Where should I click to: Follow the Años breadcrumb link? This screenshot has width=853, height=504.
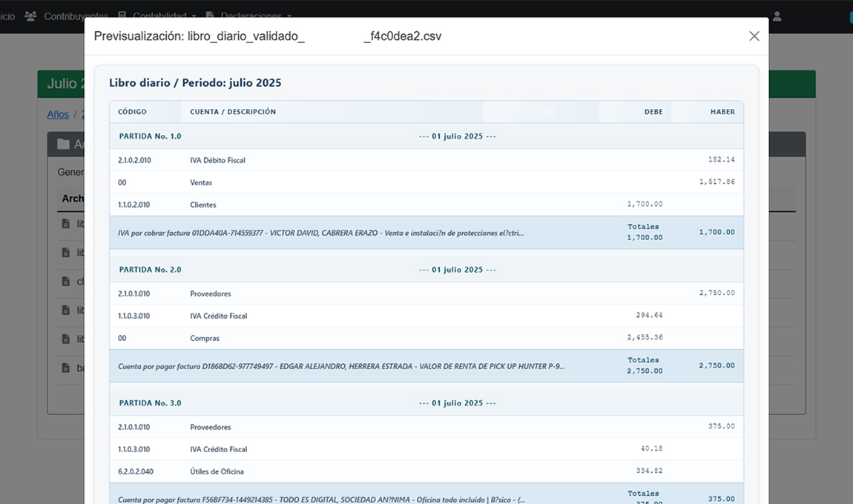tap(58, 114)
